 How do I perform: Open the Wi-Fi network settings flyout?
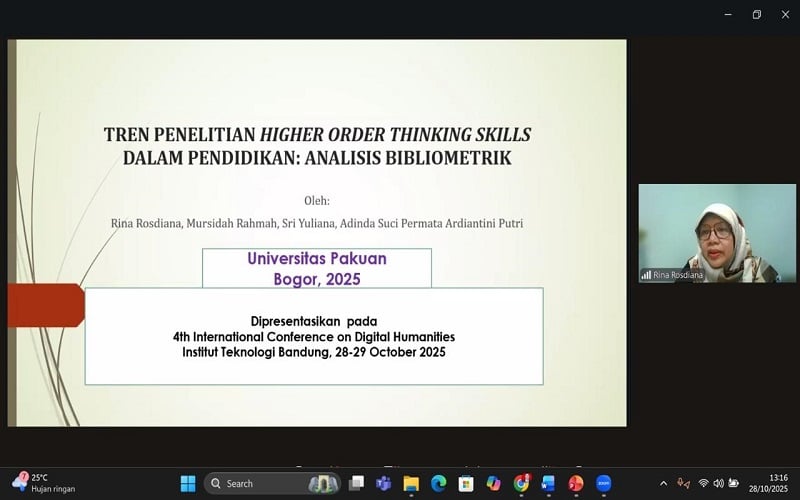coord(703,484)
